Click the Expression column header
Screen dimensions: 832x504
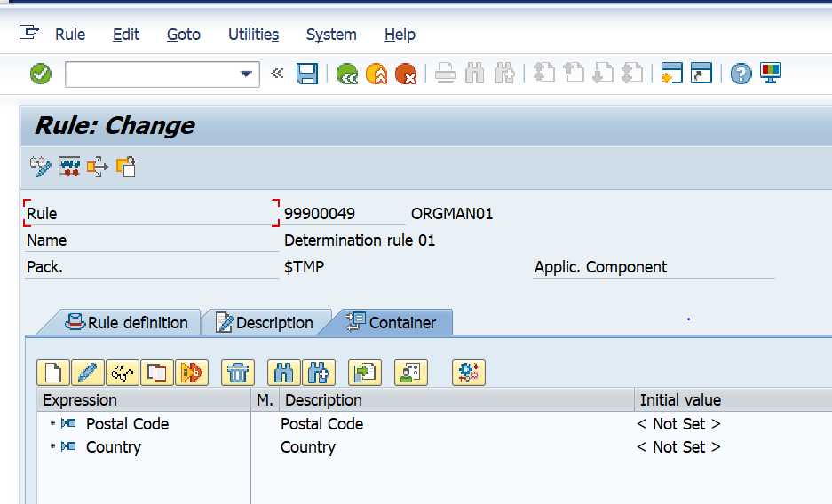[x=144, y=400]
